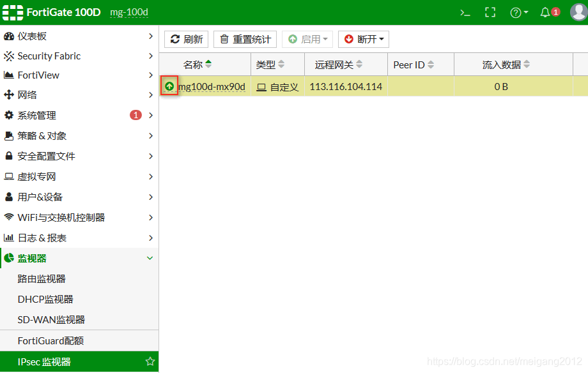588x373 pixels.
Task: Expand 策略 & 对象 chevron
Action: click(x=150, y=135)
